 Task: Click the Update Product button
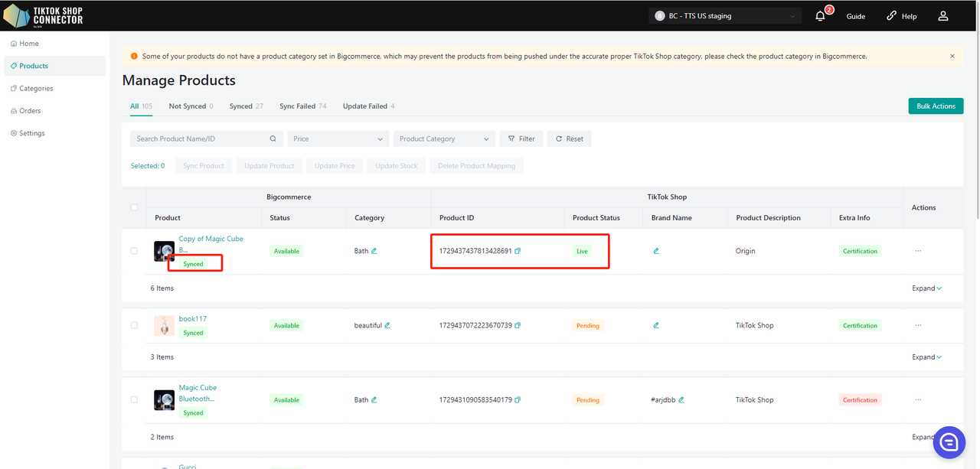[269, 166]
